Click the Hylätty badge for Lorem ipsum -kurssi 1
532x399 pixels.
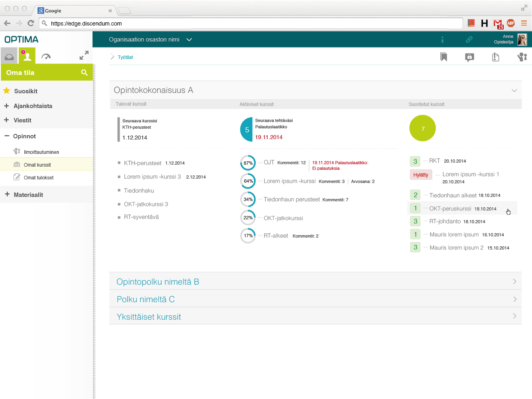421,175
